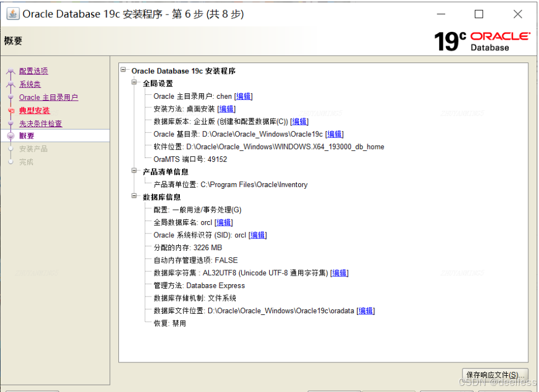
Task: Click the 产品清单信息 heading text
Action: [166, 172]
